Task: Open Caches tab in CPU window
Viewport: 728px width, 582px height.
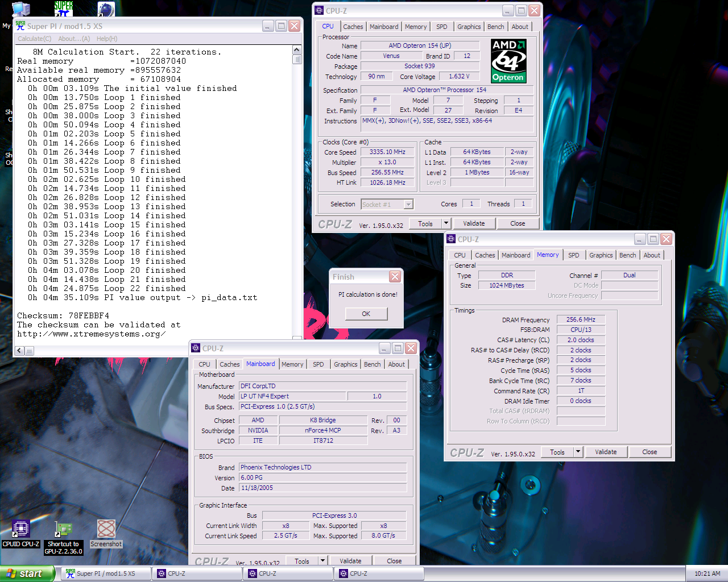Action: point(353,27)
